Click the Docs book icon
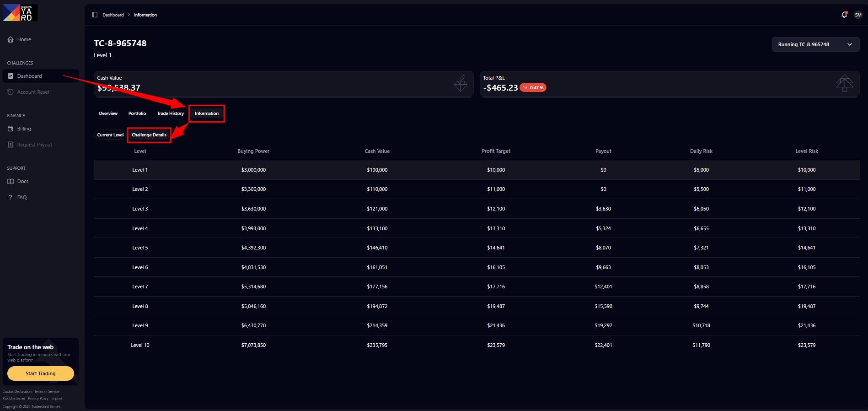The height and width of the screenshot is (411, 868). 11,181
